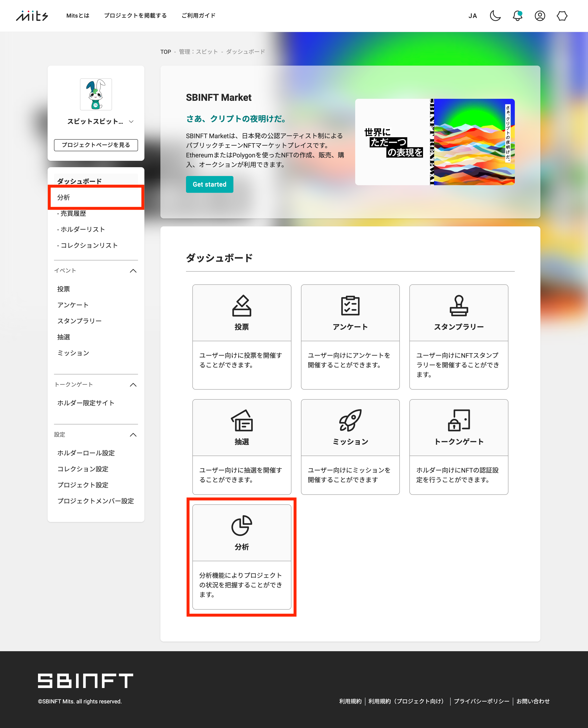
Task: Click the スタンプラリー stamp card icon
Action: coord(459,305)
